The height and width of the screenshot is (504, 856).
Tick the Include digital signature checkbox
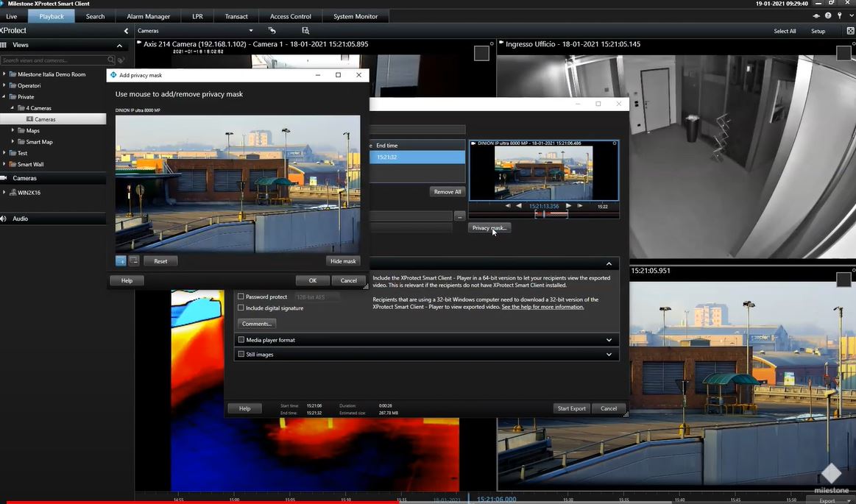click(x=241, y=308)
